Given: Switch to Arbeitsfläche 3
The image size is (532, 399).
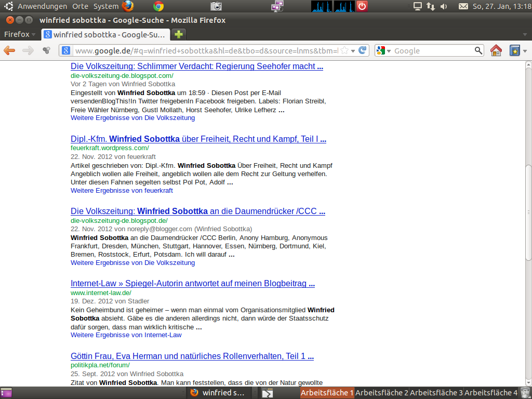Looking at the screenshot, I should tap(436, 393).
